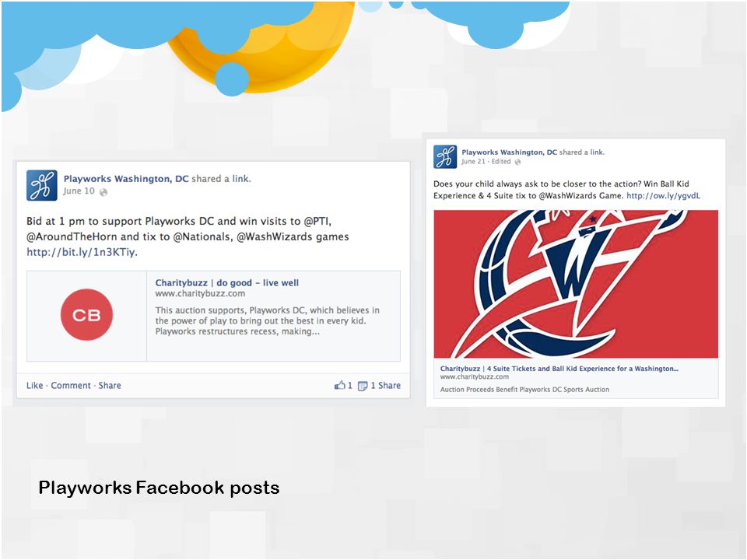Click the globe privacy icon beside June 10
The width and height of the screenshot is (747, 560).
coord(103,192)
